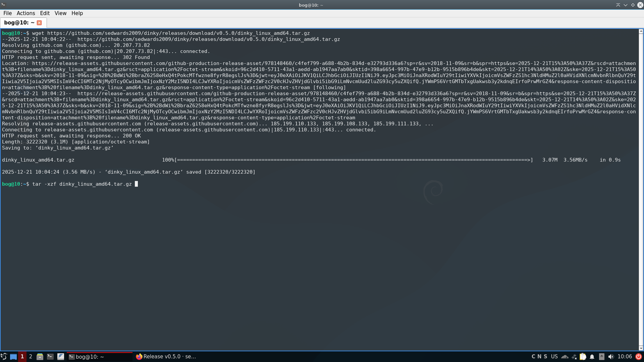Click the 'in 0.9s' download duration
This screenshot has width=644, height=362.
610,160
